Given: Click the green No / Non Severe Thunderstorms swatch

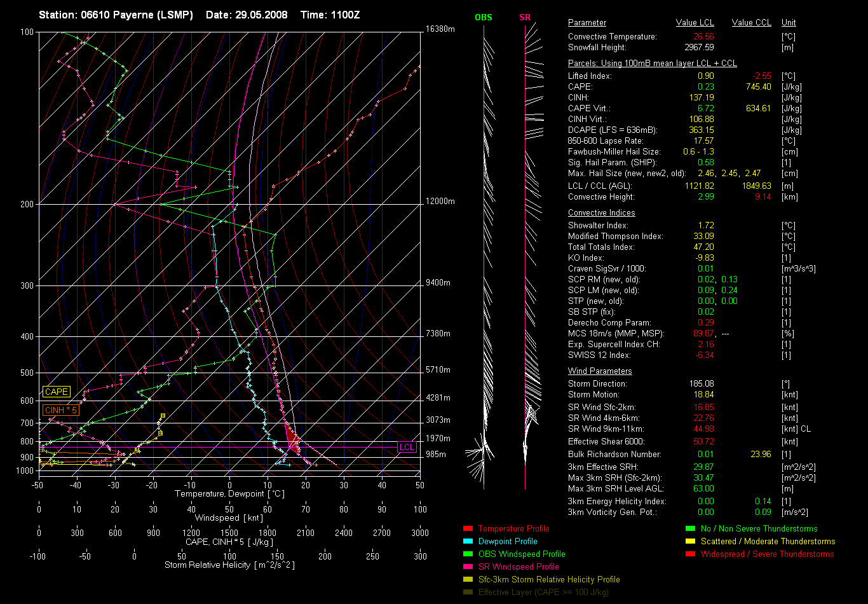Looking at the screenshot, I should 690,529.
